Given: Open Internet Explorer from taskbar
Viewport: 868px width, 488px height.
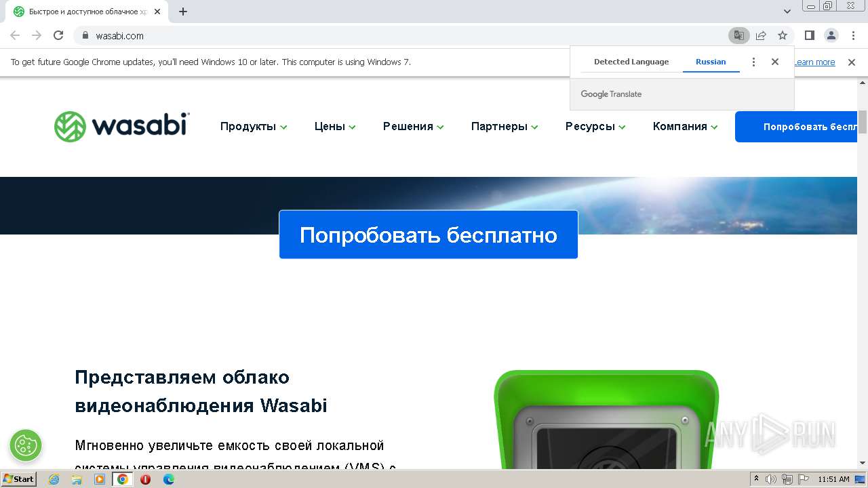Looking at the screenshot, I should pos(54,479).
